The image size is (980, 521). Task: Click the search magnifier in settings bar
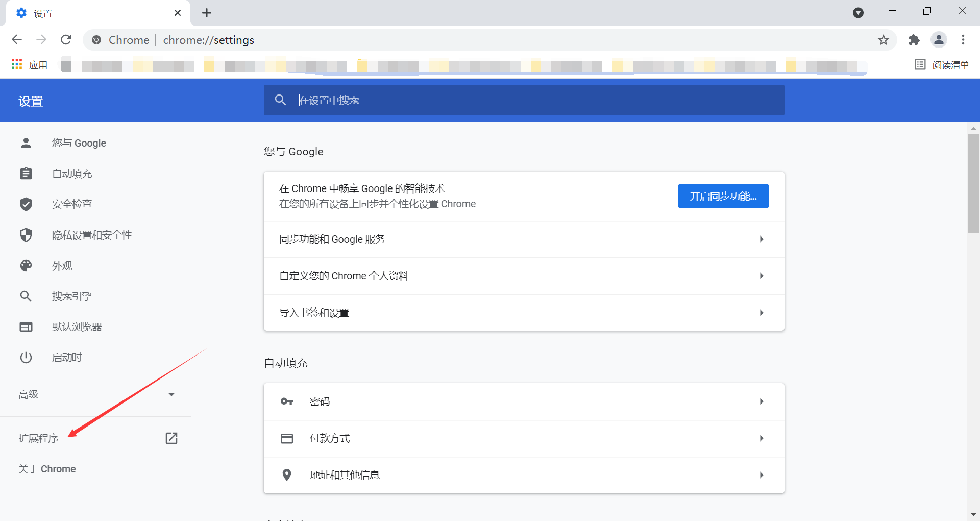pyautogui.click(x=280, y=100)
